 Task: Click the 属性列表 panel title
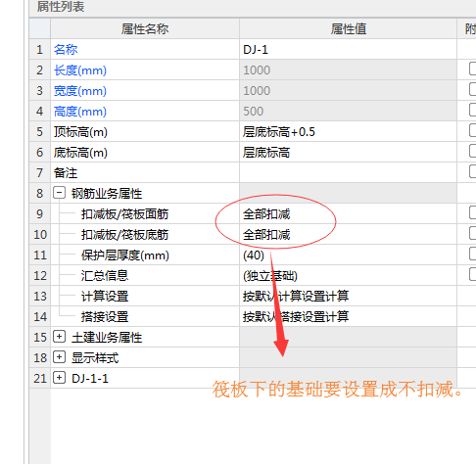[x=61, y=7]
